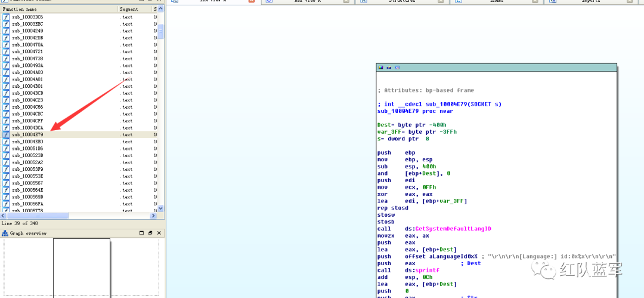Click the function icon beside sub_10003DC6
Viewport: 644px width, 298px height.
[6, 17]
